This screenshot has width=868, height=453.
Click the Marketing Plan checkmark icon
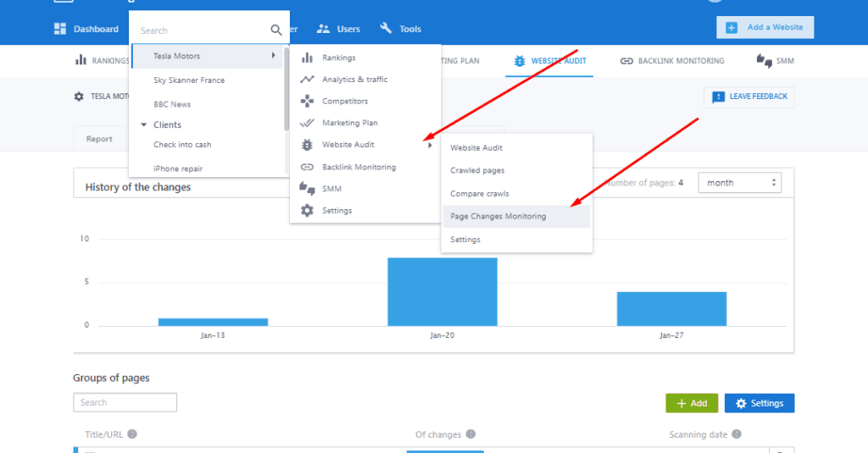[x=307, y=123]
